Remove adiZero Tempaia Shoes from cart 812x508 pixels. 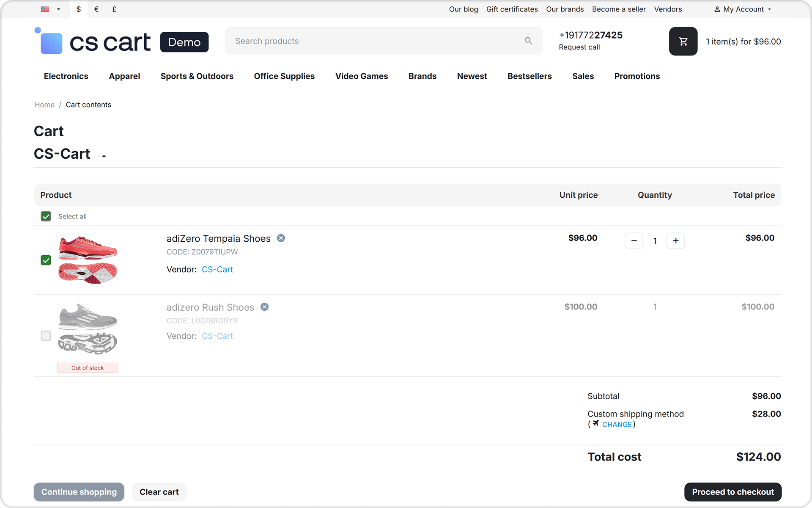(281, 238)
